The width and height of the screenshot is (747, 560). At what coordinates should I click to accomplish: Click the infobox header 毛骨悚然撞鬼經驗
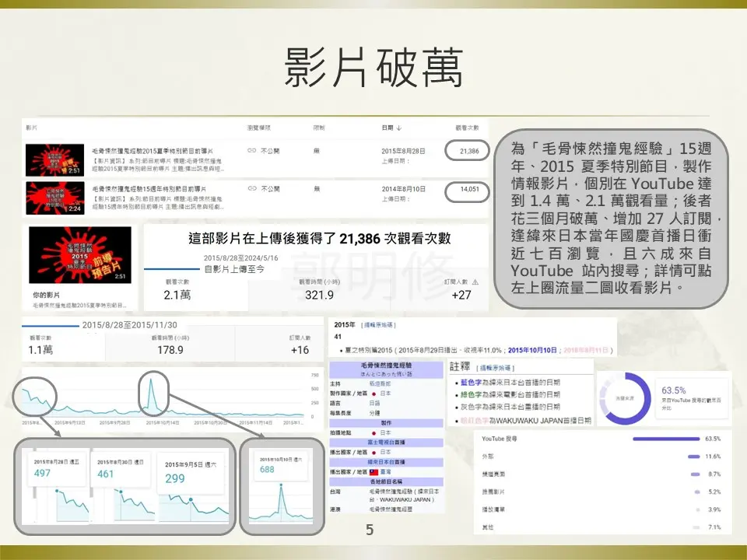point(386,366)
